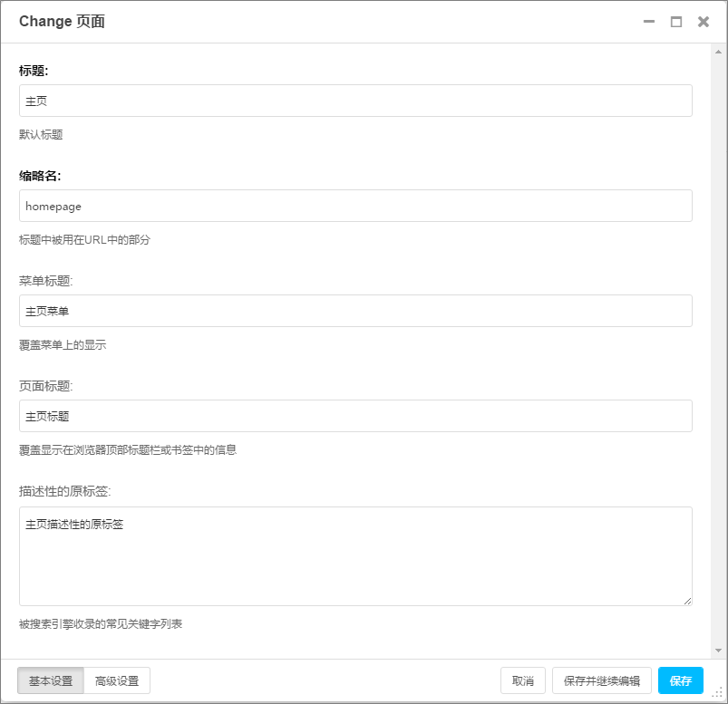728x704 pixels.
Task: Focus the 描述性的原标签 textarea
Action: (x=355, y=556)
